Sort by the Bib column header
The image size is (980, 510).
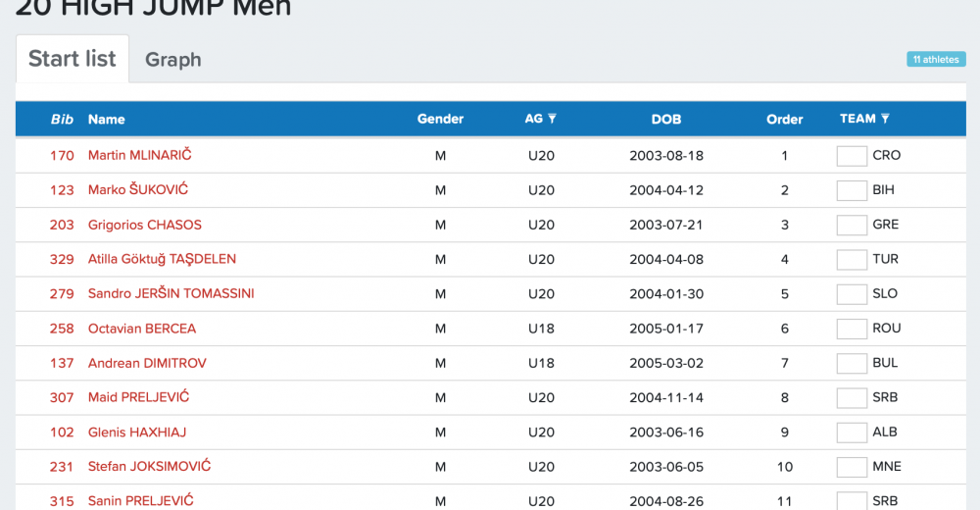(62, 120)
